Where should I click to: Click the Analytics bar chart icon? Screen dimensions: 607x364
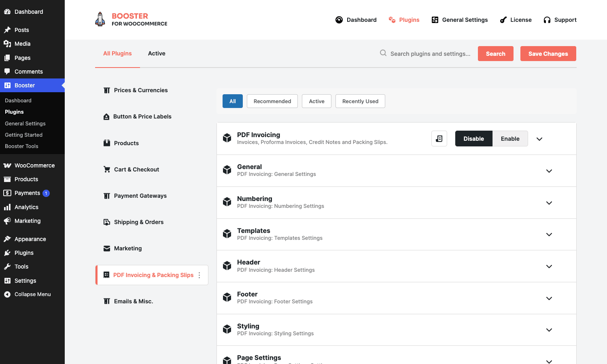click(x=7, y=207)
